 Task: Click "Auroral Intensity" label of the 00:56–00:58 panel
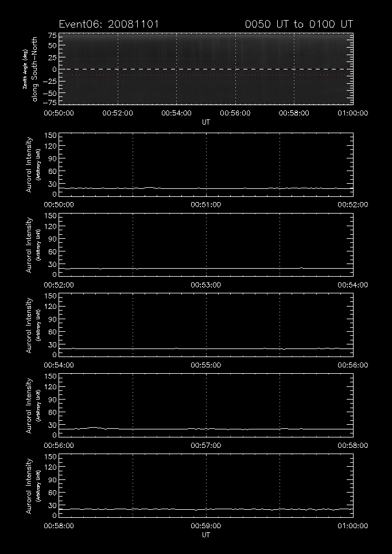tap(29, 406)
